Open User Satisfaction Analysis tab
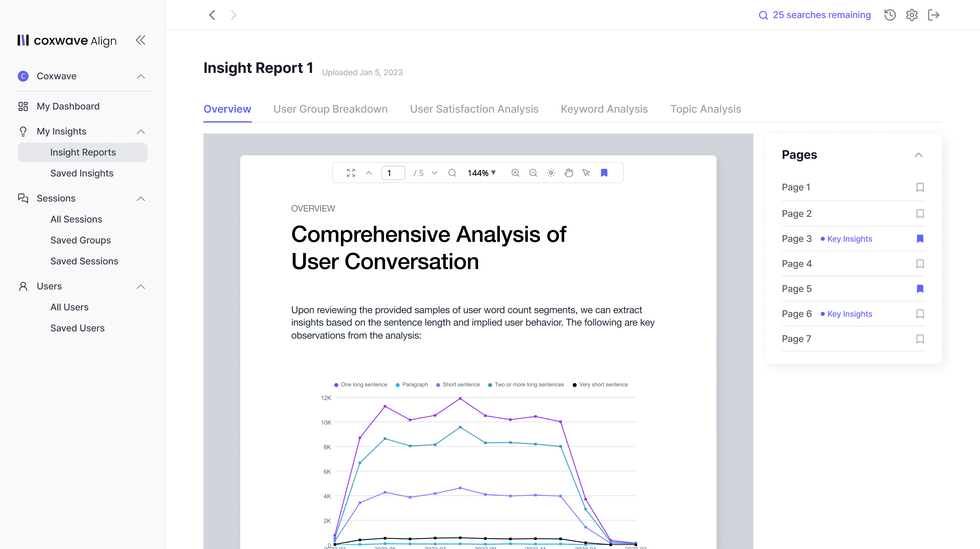980x549 pixels. click(474, 109)
